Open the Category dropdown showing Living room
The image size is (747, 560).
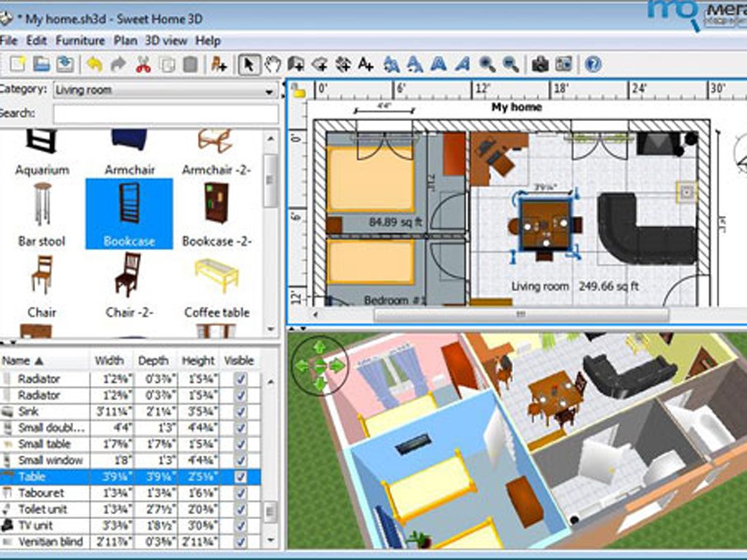[166, 90]
